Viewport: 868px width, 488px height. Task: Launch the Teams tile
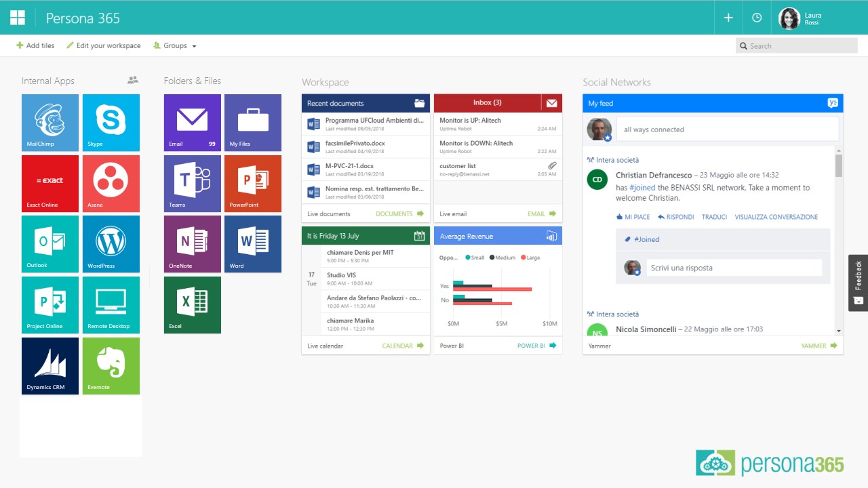[x=193, y=183]
